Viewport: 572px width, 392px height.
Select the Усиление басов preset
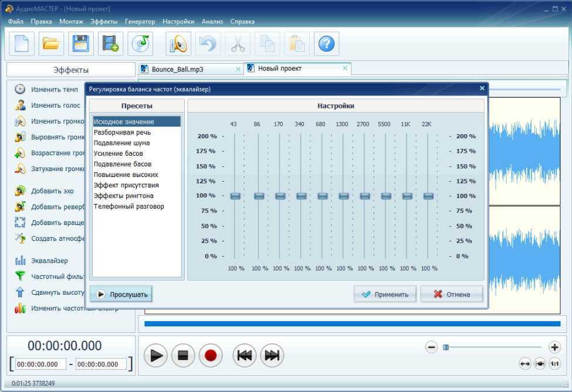point(119,154)
